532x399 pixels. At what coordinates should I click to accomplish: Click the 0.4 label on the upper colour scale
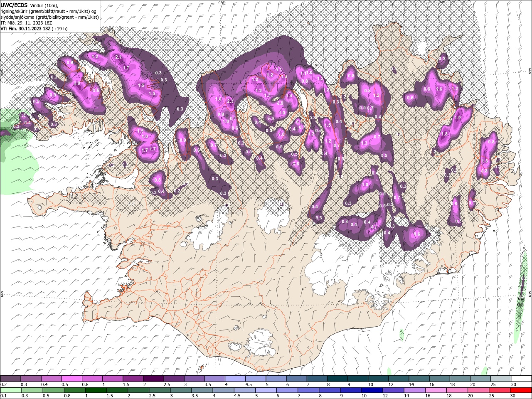coord(44,384)
